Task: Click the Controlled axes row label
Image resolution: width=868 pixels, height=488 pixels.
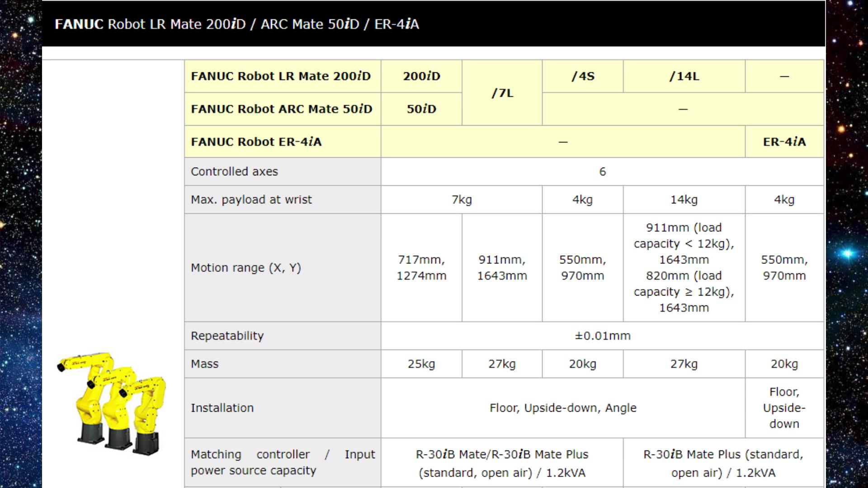Action: 234,172
